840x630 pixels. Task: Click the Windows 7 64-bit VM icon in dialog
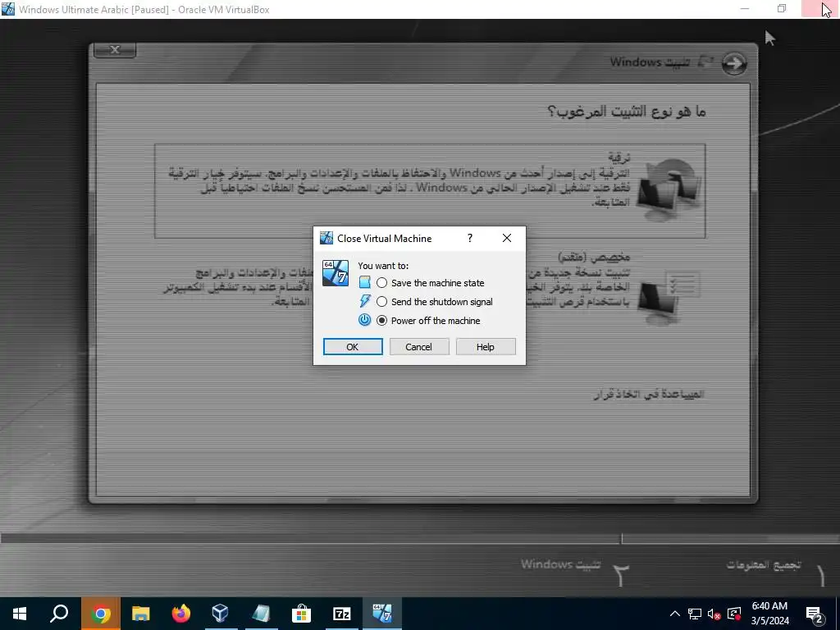pos(336,273)
